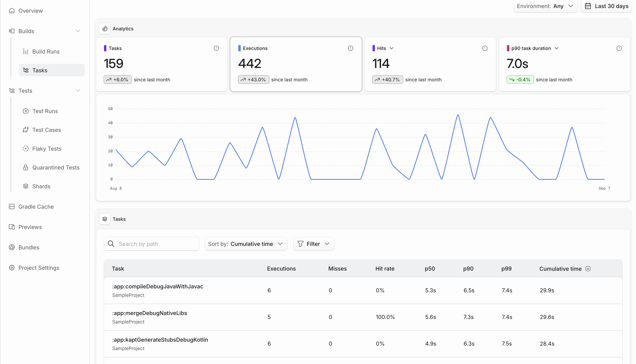
Task: Click the Tasks table header layers icon
Action: coord(105,219)
